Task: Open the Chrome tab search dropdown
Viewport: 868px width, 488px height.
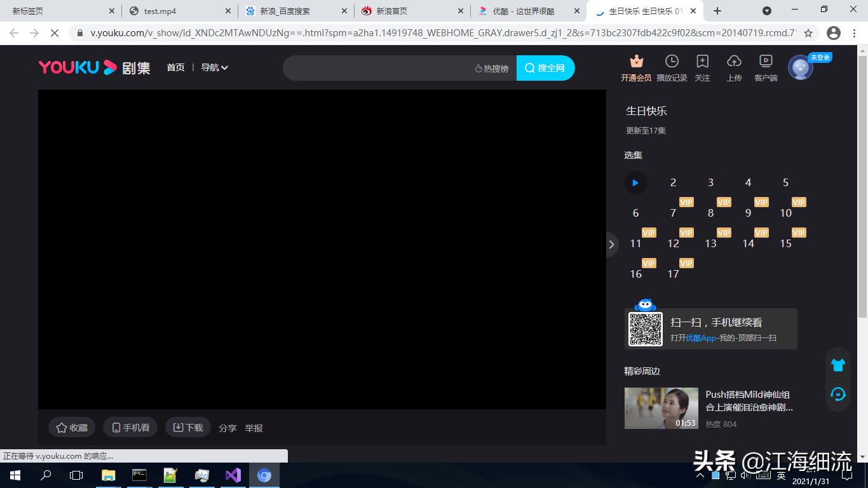Action: pos(767,11)
